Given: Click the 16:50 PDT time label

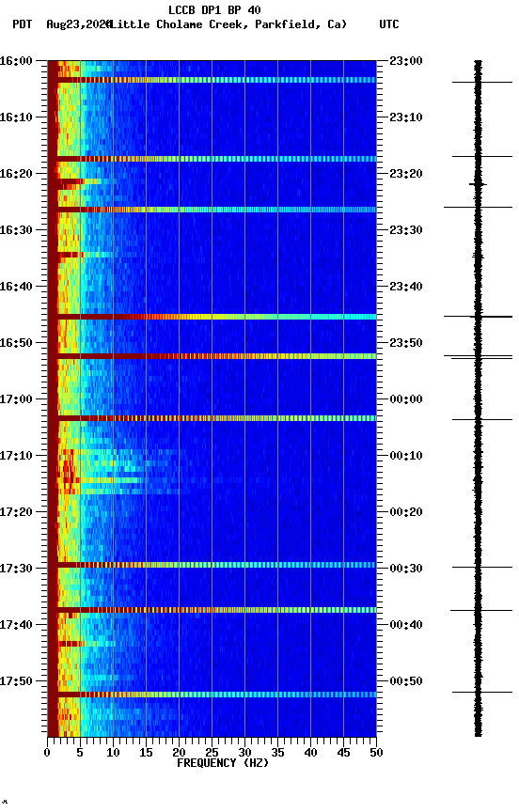Looking at the screenshot, I should pos(16,343).
